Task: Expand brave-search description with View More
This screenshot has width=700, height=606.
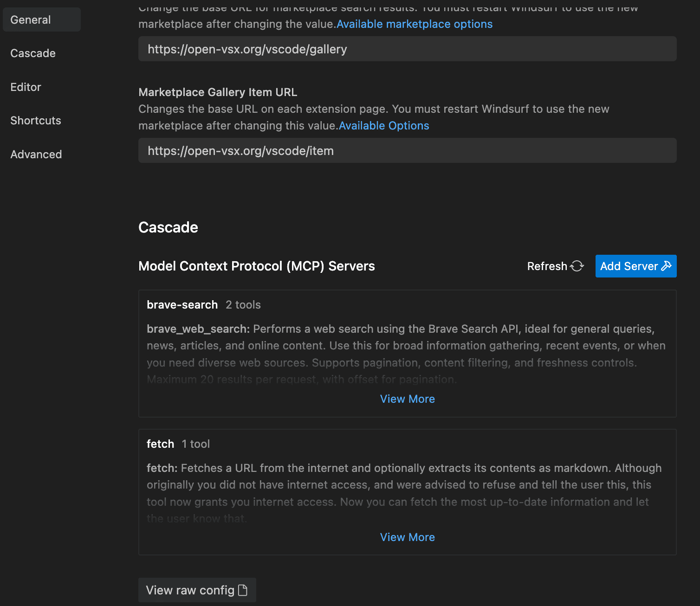Action: (x=408, y=399)
